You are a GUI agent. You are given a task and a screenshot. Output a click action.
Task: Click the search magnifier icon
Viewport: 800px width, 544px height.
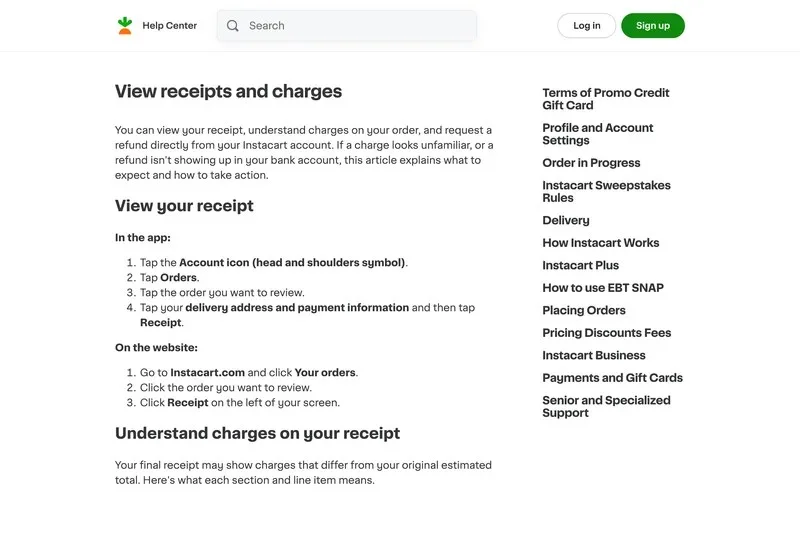(x=233, y=26)
